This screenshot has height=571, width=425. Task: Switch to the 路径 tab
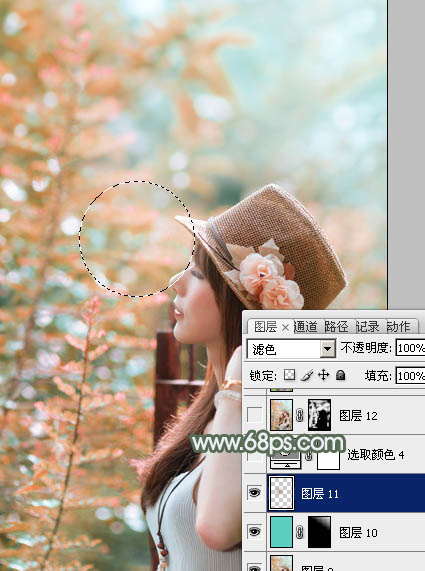coord(336,327)
